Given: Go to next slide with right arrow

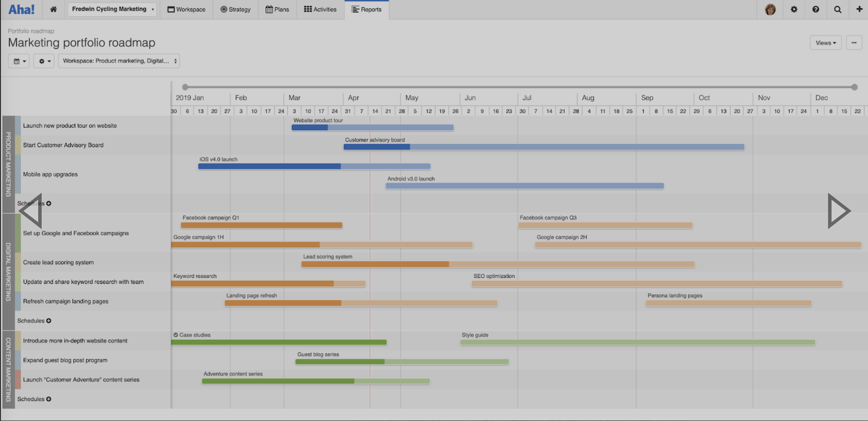Looking at the screenshot, I should tap(838, 211).
